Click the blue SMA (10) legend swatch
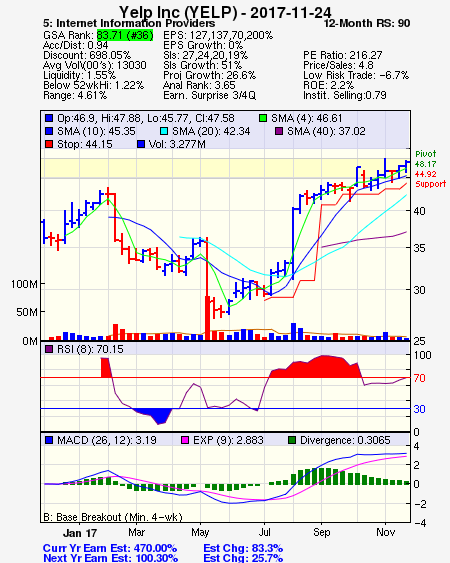The height and width of the screenshot is (563, 450). 49,131
